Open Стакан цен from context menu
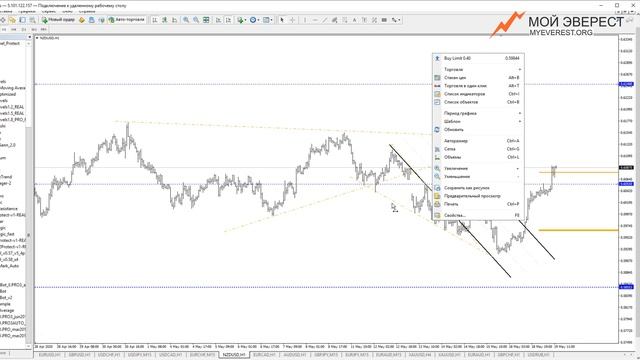 pyautogui.click(x=478, y=78)
